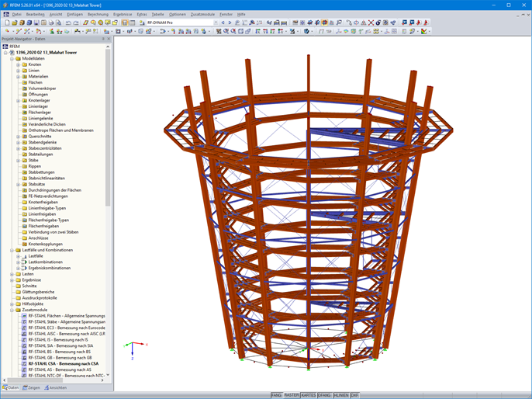Select RF-STAHL EC3 module entry

pos(67,328)
